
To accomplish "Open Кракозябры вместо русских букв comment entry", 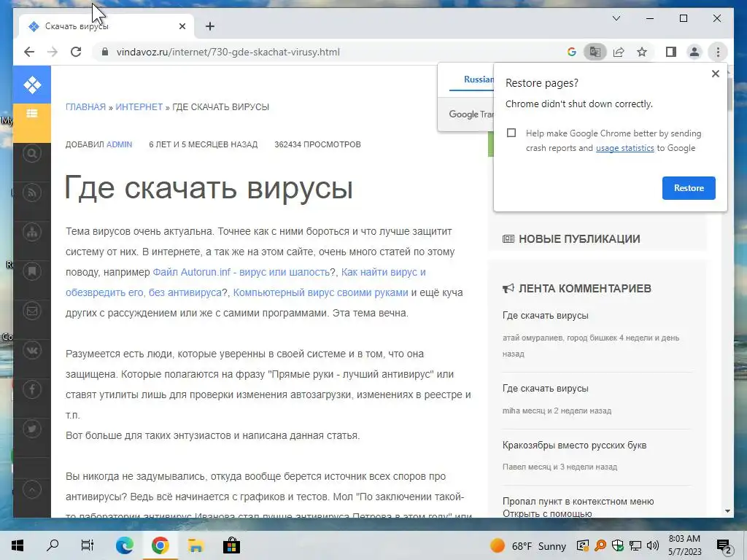I will point(574,446).
